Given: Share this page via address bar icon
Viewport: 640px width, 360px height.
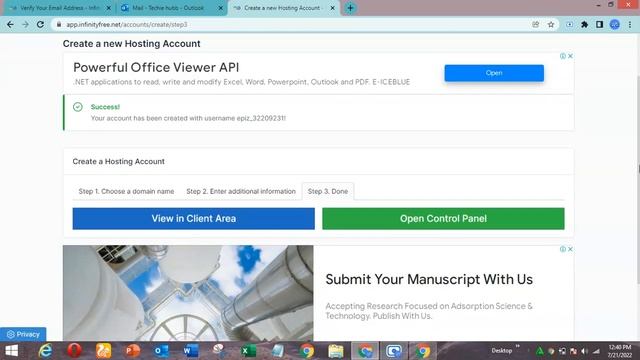Looking at the screenshot, I should pyautogui.click(x=536, y=24).
